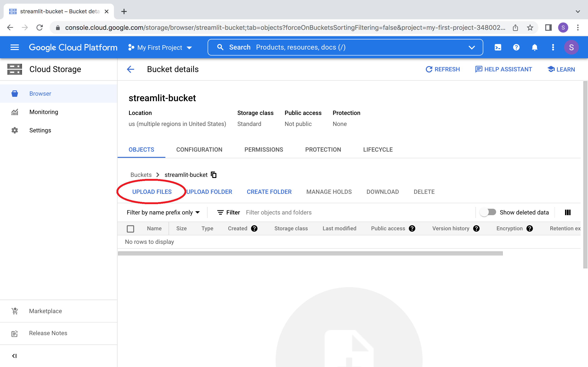Viewport: 588px width, 367px height.
Task: Click the Filter objects and folders input
Action: 279,212
